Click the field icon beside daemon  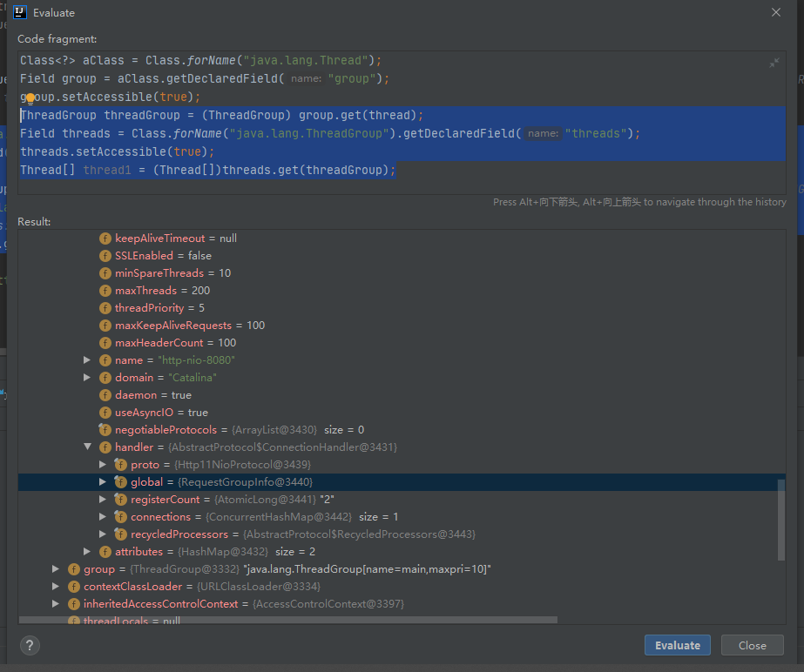tap(105, 395)
